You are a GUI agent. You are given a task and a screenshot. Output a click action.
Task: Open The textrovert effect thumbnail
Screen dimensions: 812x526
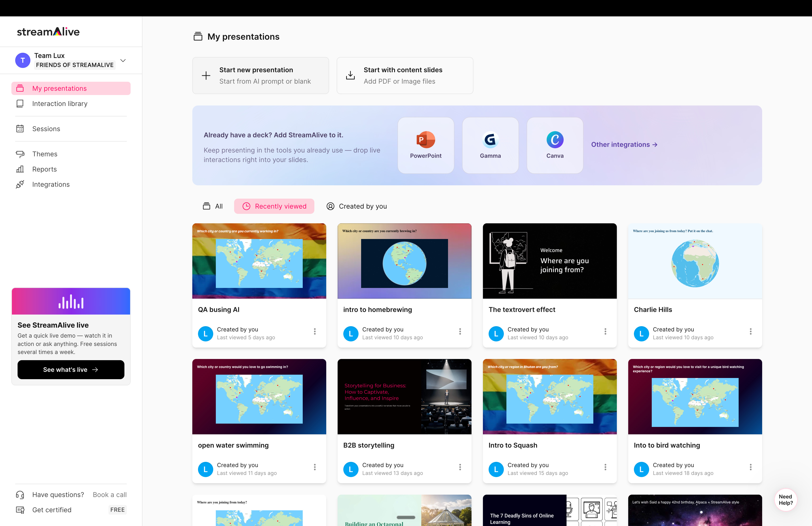tap(550, 261)
